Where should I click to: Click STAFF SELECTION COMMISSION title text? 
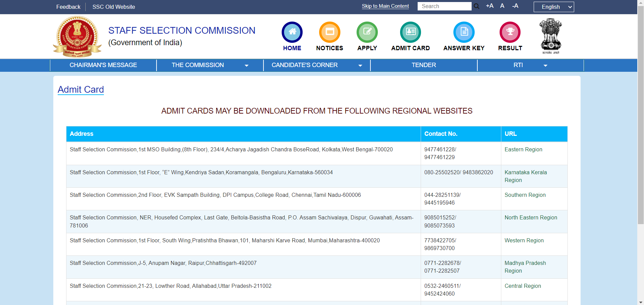point(181,30)
